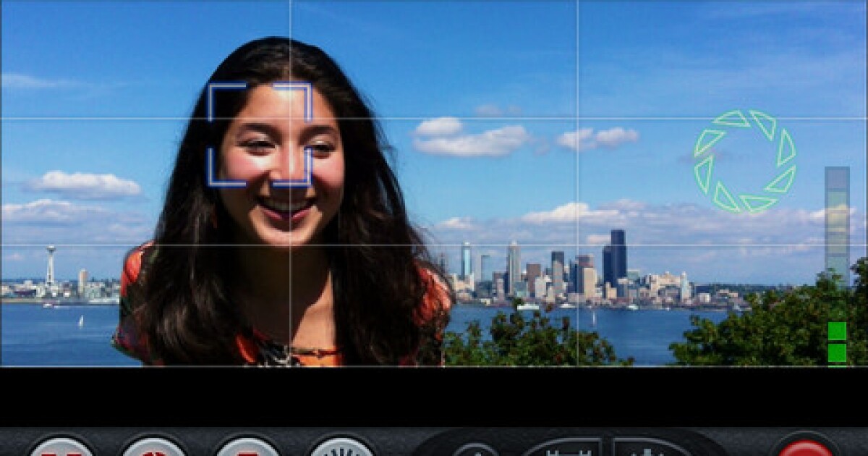Viewport: 868px width, 456px height.
Task: Tap the green audio level squares to toggle metering
Action: [x=835, y=344]
